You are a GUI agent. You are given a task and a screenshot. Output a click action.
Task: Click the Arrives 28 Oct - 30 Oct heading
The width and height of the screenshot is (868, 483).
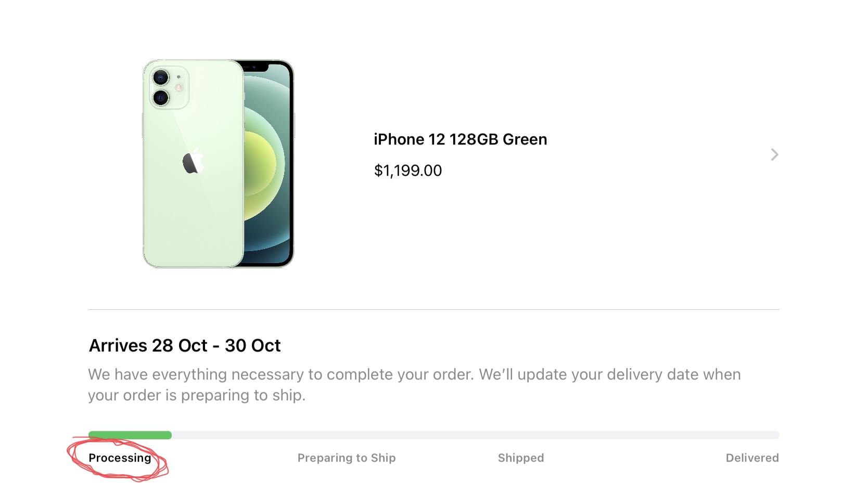coord(185,346)
